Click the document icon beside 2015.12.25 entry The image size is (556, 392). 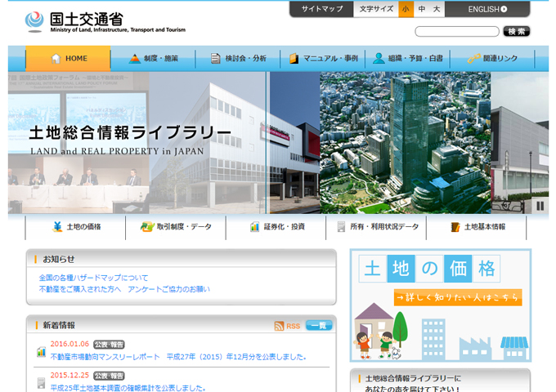[41, 383]
